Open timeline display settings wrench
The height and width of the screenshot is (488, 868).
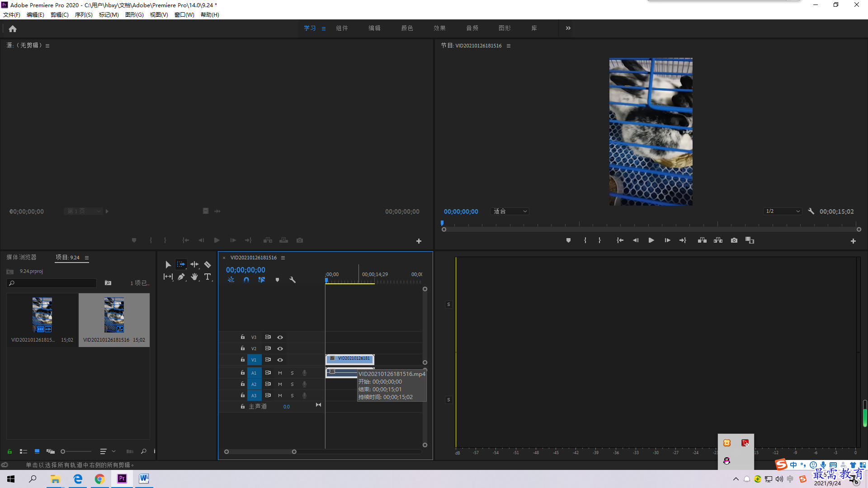(x=292, y=280)
